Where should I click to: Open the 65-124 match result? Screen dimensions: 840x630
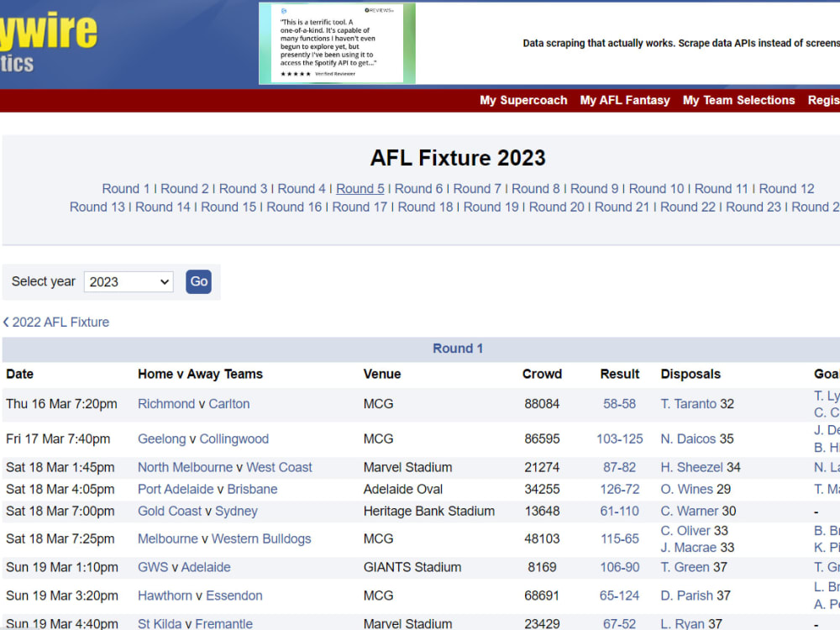pyautogui.click(x=619, y=596)
